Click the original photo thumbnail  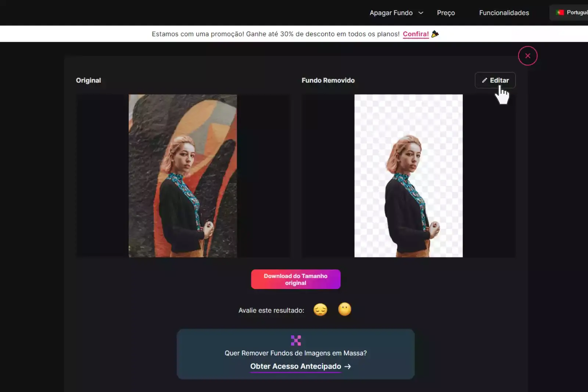click(x=183, y=176)
